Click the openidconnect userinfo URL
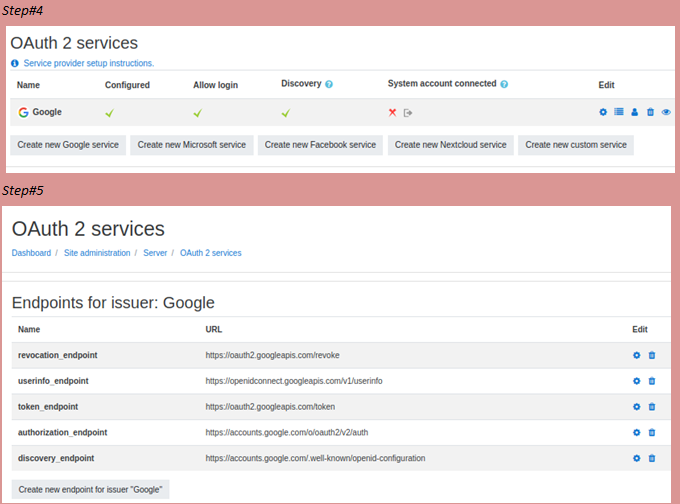The width and height of the screenshot is (680, 504). tap(294, 381)
